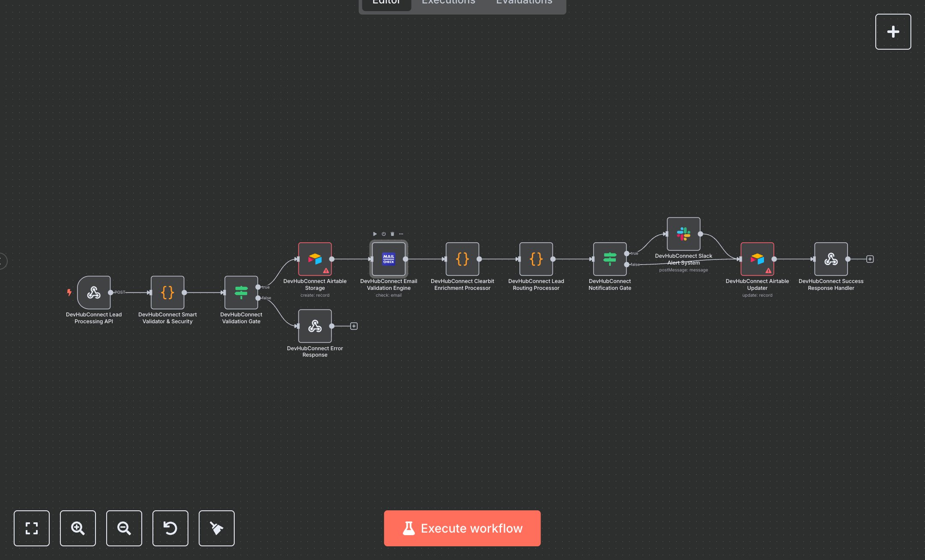Open the add node panel plus button
This screenshot has height=560, width=925.
pyautogui.click(x=893, y=32)
